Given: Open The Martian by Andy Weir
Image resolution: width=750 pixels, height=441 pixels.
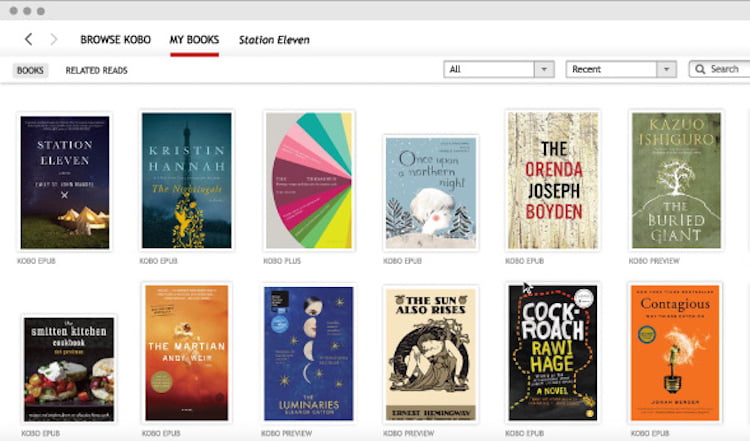Looking at the screenshot, I should click(187, 353).
